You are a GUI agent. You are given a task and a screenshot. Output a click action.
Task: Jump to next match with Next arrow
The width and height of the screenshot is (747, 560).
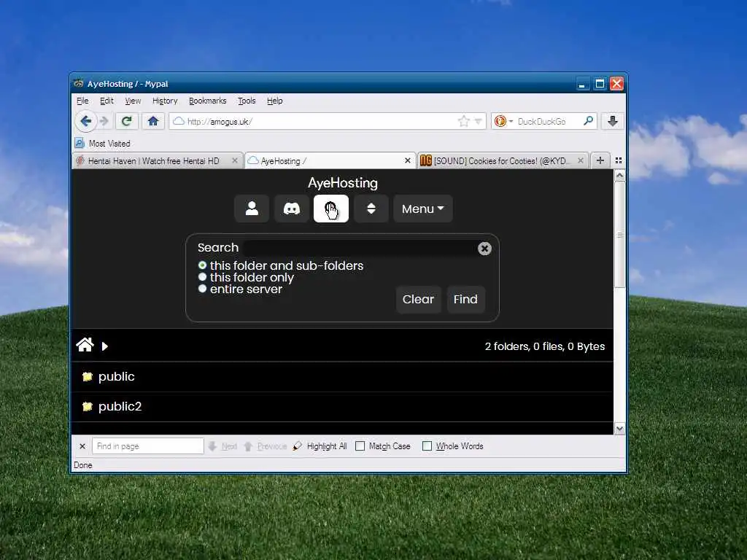click(223, 446)
